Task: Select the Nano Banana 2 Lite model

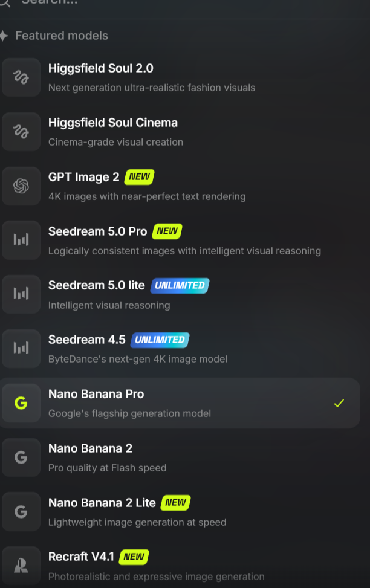Action: 180,511
